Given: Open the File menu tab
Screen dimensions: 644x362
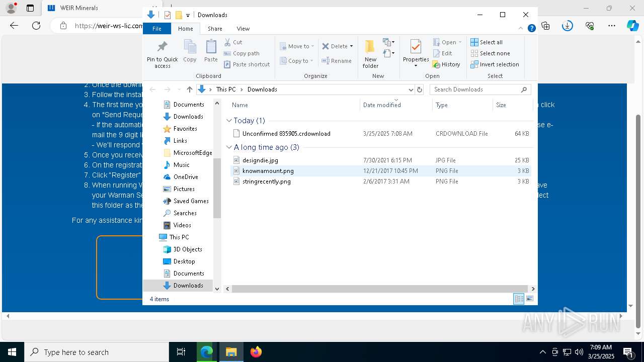Looking at the screenshot, I should 157,29.
